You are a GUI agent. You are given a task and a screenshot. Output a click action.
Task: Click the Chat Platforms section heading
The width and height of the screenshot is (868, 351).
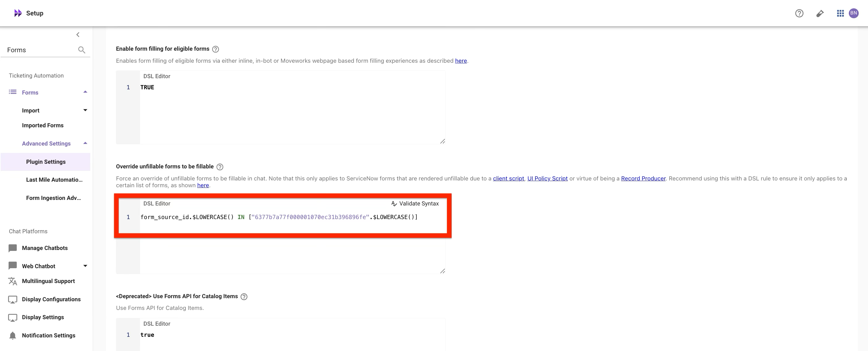pyautogui.click(x=28, y=231)
